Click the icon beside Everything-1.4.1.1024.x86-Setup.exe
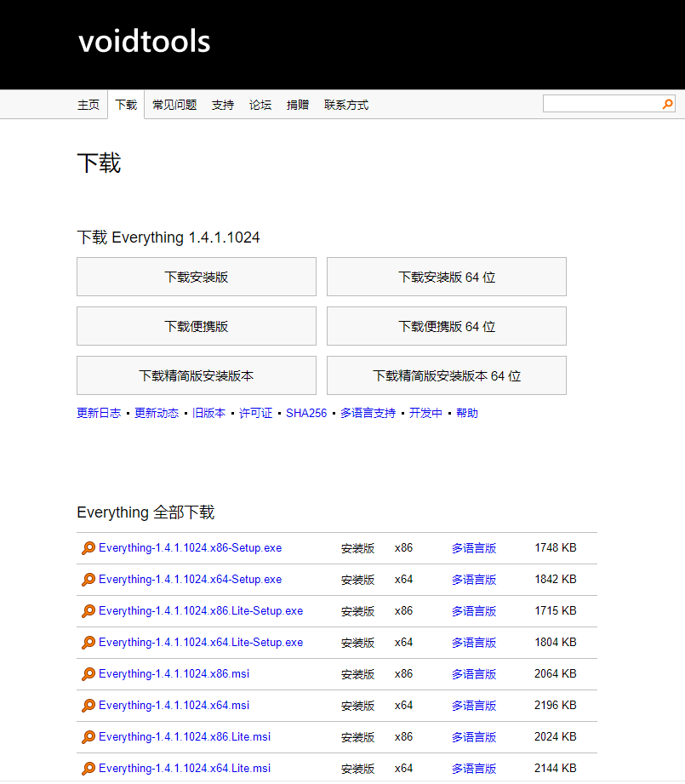 pyautogui.click(x=88, y=548)
